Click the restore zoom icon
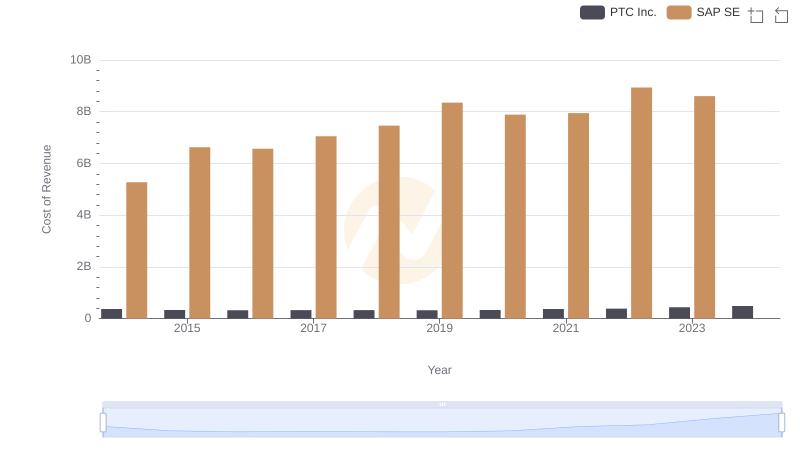 (x=781, y=15)
